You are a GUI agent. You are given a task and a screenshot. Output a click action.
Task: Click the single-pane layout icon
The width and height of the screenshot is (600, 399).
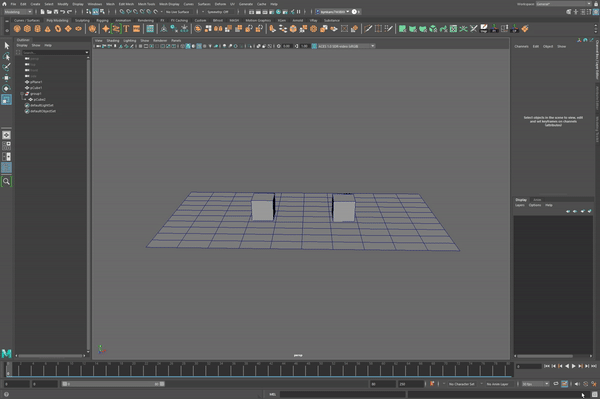click(x=7, y=135)
